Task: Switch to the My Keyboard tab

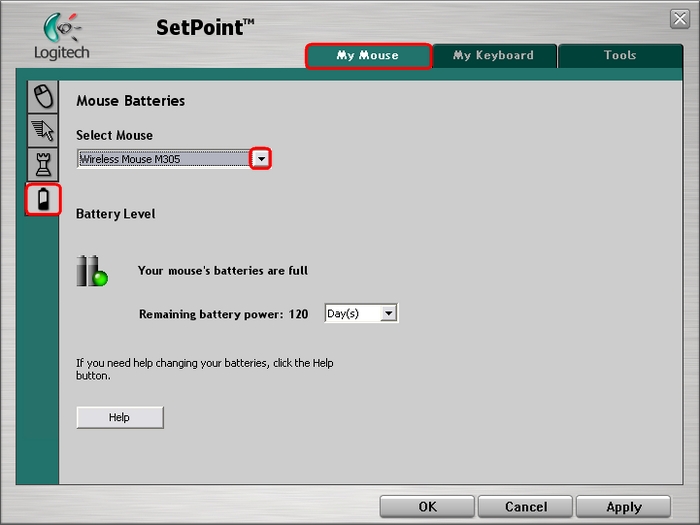Action: 494,56
